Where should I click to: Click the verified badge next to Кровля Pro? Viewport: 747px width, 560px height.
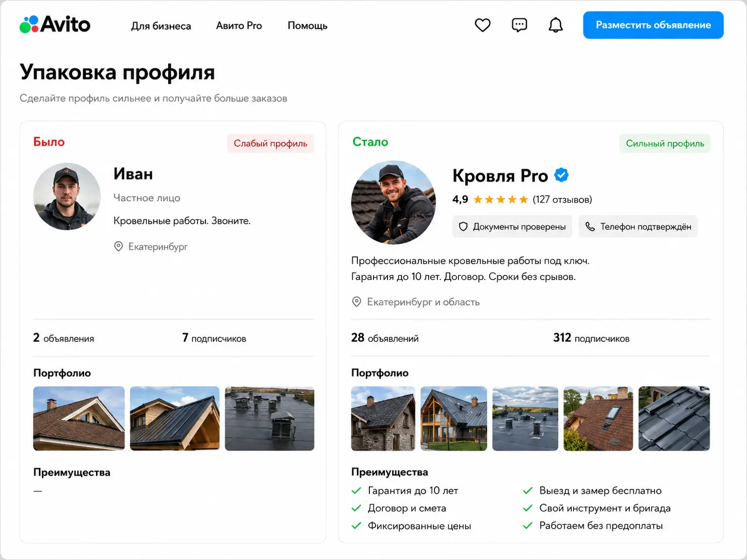click(x=561, y=175)
